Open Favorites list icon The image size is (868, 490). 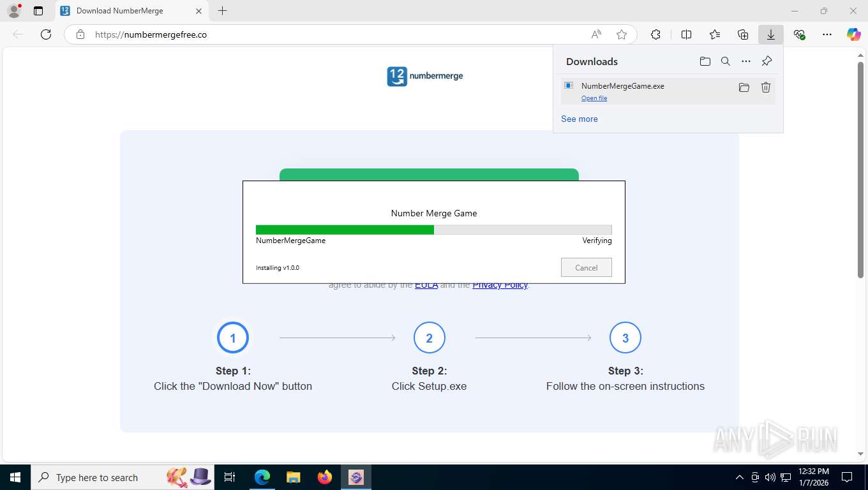point(715,34)
